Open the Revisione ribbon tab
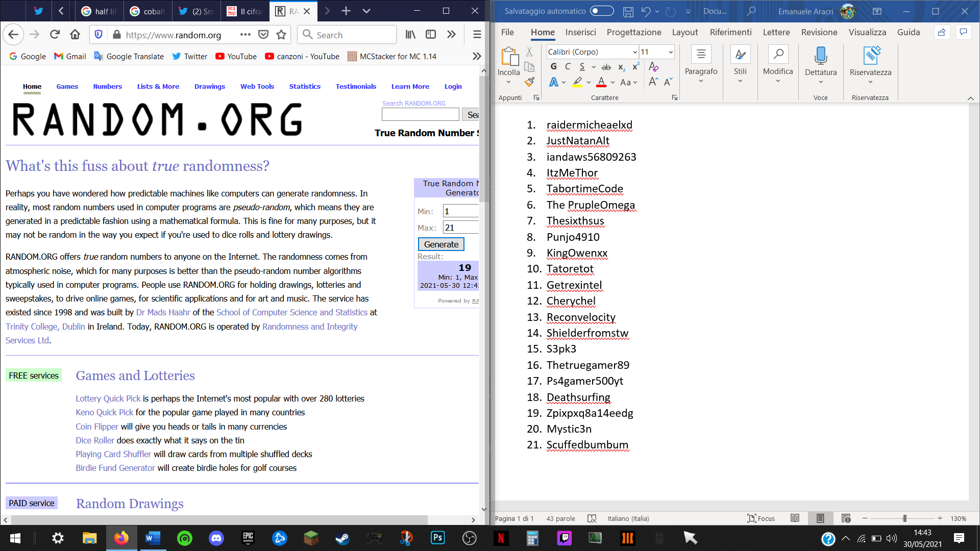 coord(819,32)
